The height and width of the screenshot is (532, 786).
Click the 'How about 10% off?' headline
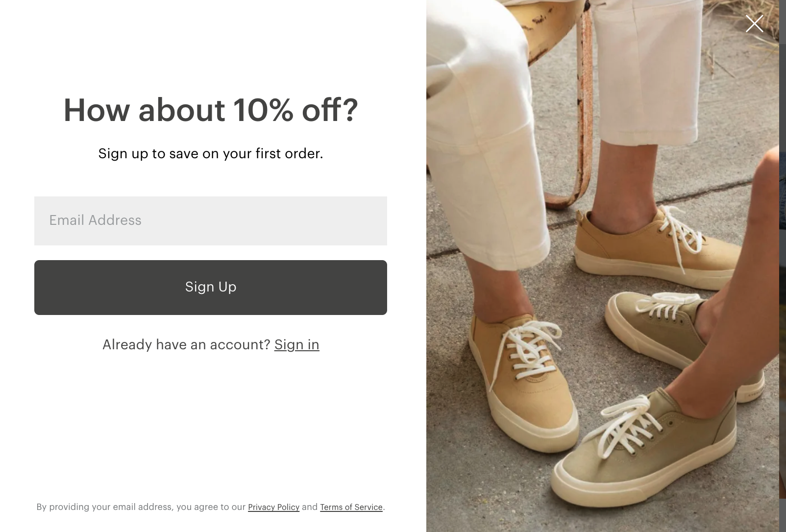(210, 110)
